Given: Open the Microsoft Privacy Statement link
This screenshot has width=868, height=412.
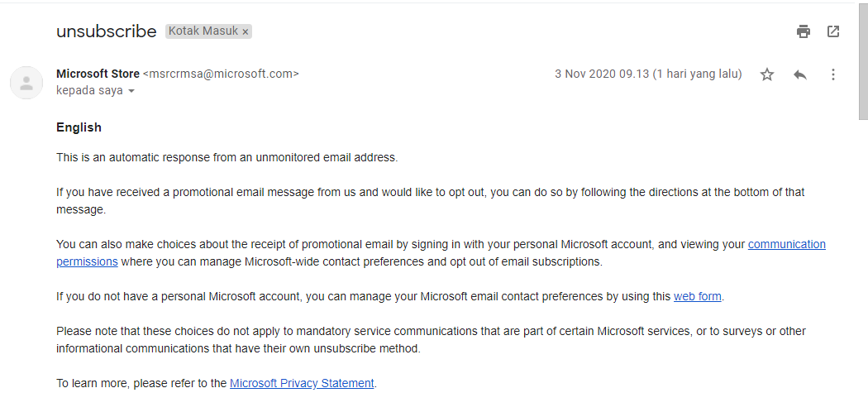Looking at the screenshot, I should (302, 383).
